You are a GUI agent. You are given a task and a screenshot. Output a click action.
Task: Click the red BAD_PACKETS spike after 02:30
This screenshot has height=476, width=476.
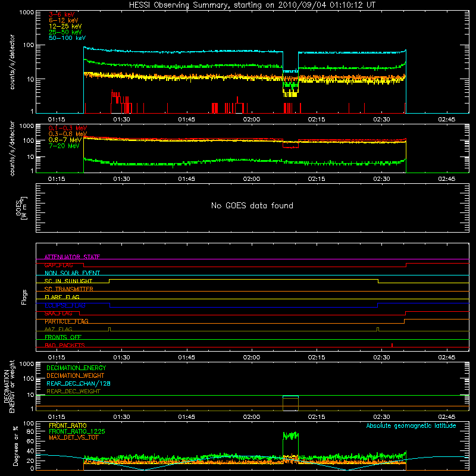(x=392, y=345)
